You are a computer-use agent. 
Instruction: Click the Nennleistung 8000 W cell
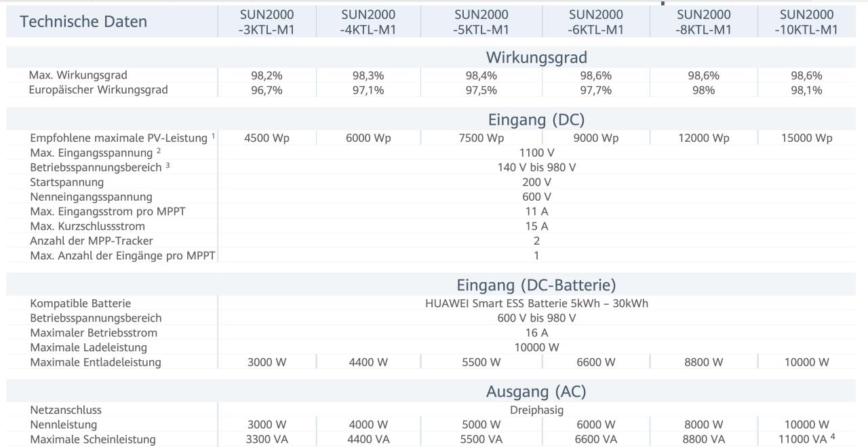(703, 425)
